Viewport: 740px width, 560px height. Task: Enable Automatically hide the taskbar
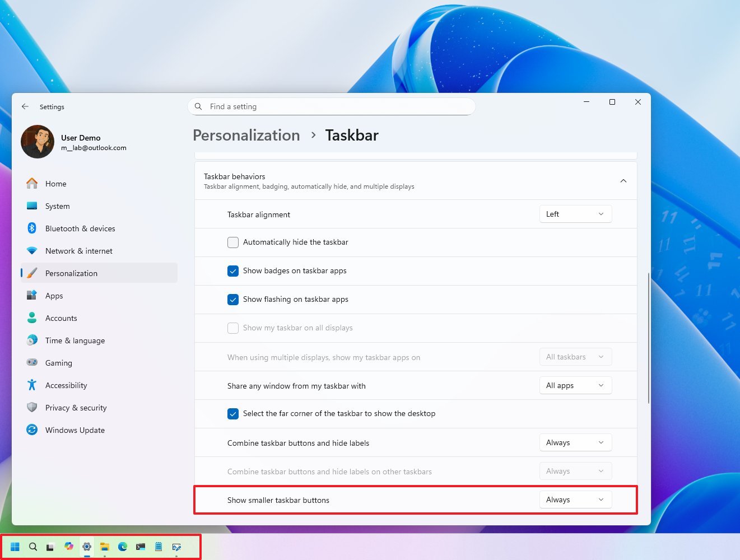tap(233, 242)
